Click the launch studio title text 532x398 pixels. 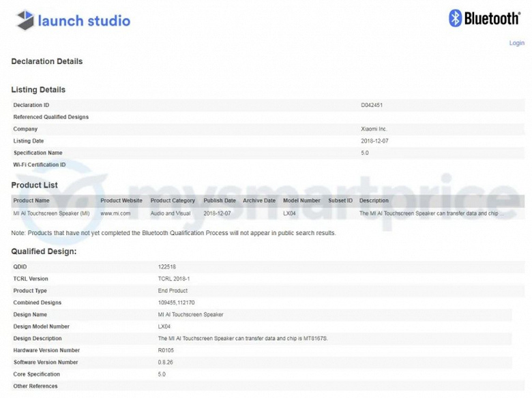pos(84,20)
